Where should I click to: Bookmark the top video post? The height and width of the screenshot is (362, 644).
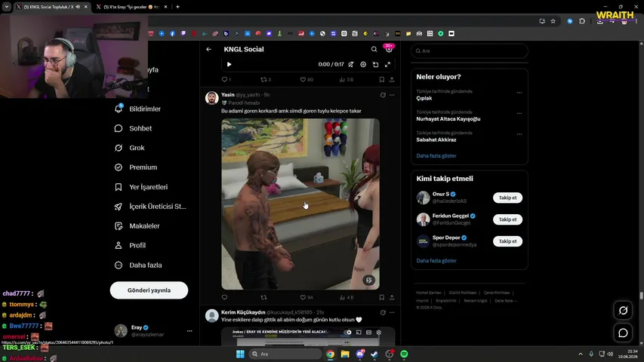(381, 80)
